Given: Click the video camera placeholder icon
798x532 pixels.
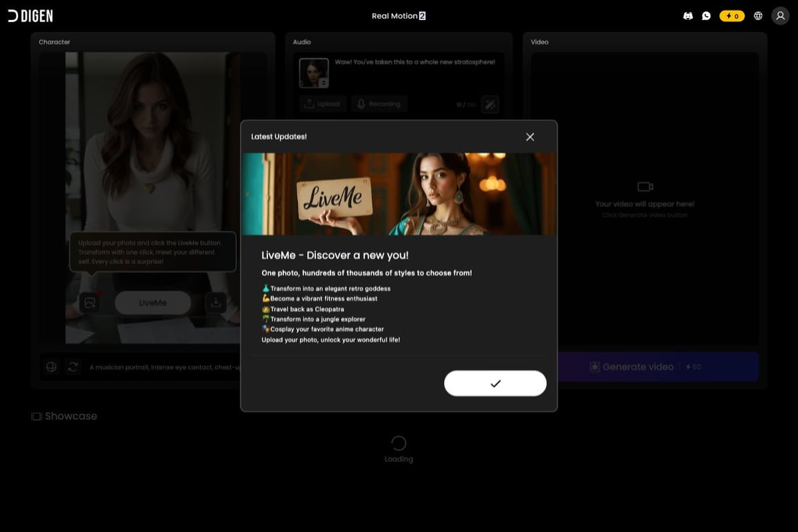Looking at the screenshot, I should coord(645,187).
